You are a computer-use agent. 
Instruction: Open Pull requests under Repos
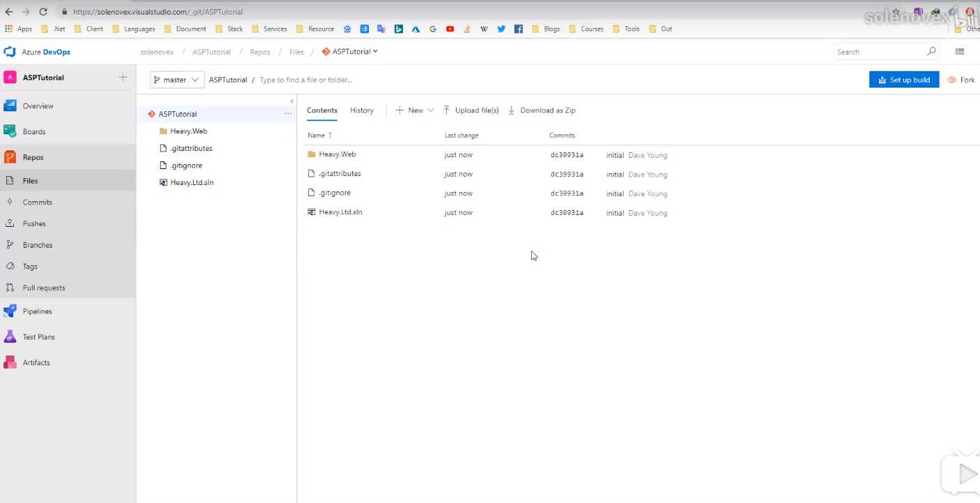coord(44,288)
